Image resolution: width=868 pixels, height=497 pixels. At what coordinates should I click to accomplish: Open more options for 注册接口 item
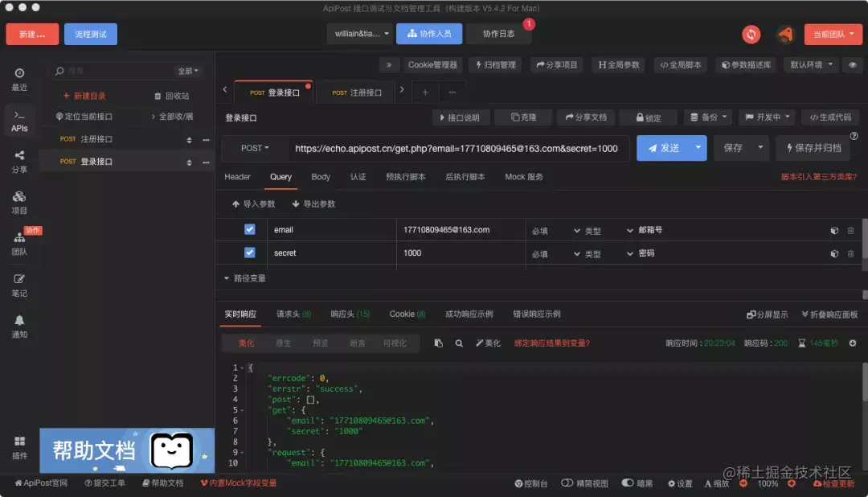(206, 140)
